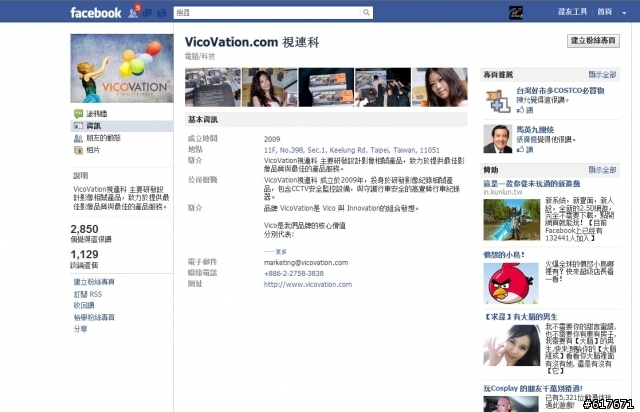Viewport: 640px width, 412px height.
Task: Open second photo thumbnail of long-haired woman
Action: pyautogui.click(x=269, y=87)
